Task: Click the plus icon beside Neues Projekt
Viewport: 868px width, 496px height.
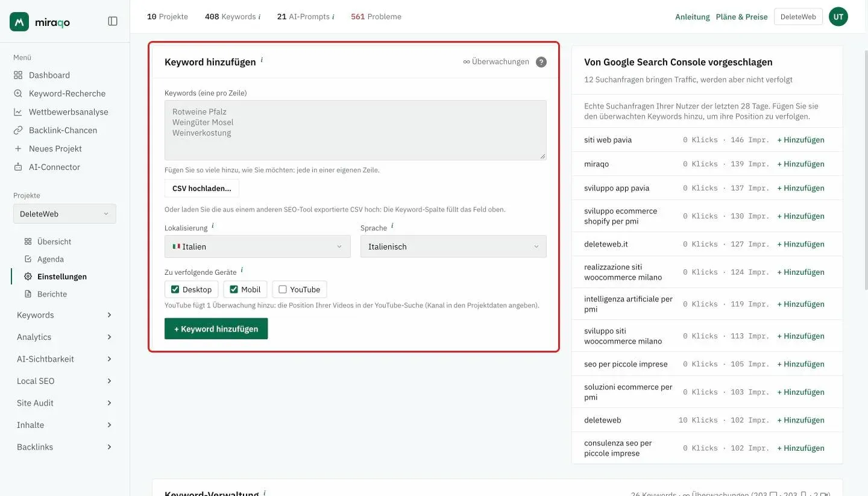Action: 18,149
